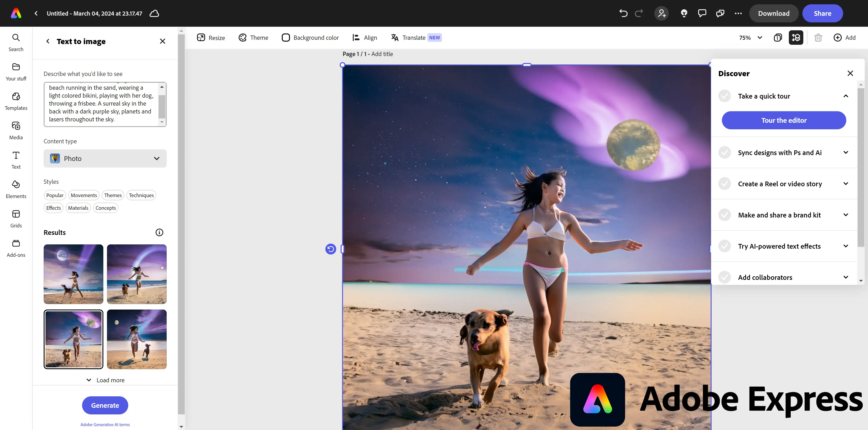The width and height of the screenshot is (868, 430).
Task: Select the Techniques style tab
Action: click(141, 195)
